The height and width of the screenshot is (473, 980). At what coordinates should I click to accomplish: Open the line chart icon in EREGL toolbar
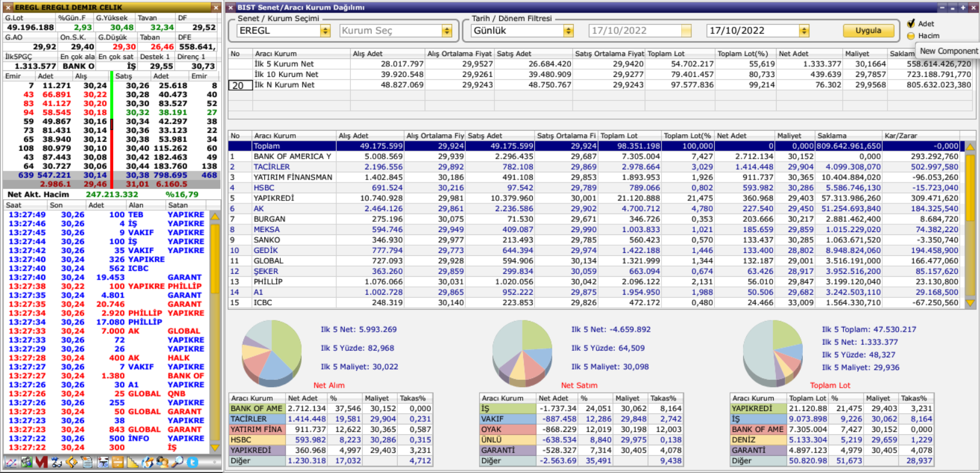coord(11,462)
